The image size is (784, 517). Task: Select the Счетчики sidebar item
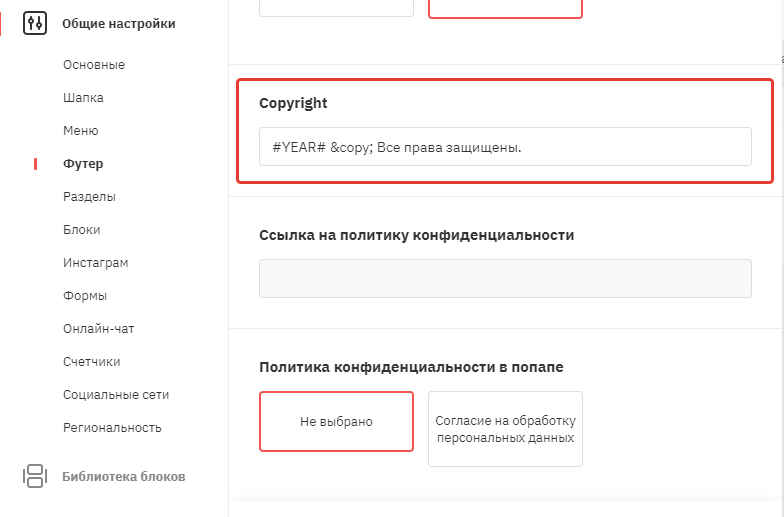[92, 362]
